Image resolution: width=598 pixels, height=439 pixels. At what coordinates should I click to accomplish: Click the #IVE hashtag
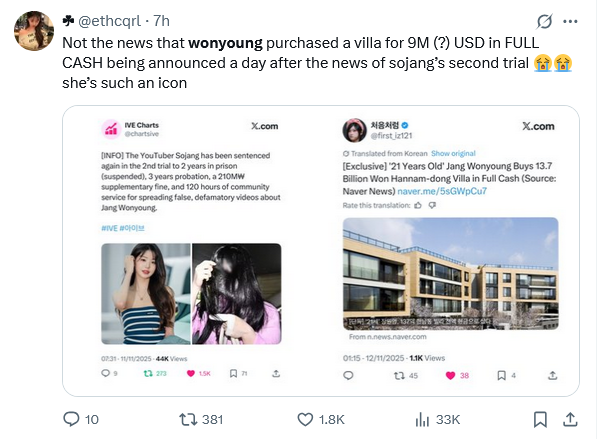click(109, 228)
